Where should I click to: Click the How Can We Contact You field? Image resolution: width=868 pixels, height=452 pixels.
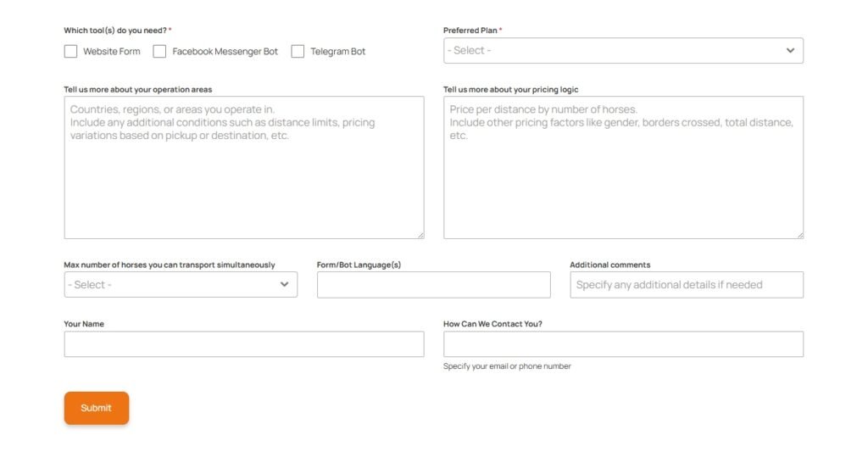[623, 344]
